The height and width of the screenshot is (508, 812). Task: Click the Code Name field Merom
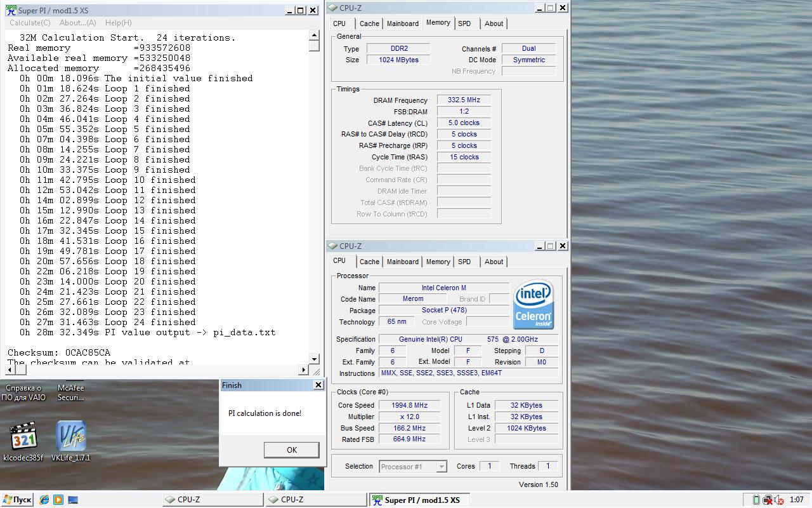coord(413,299)
